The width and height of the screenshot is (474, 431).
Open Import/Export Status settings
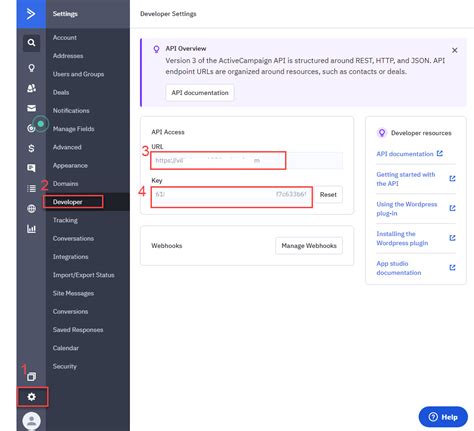[84, 275]
